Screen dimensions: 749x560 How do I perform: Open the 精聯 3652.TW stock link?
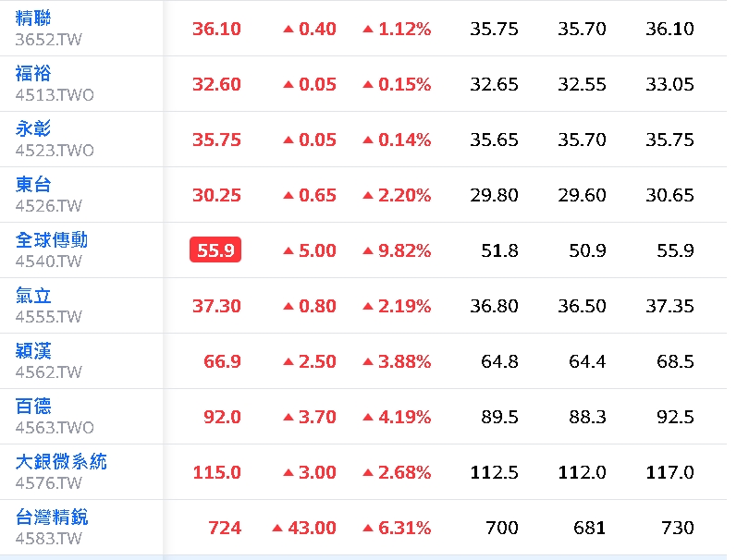[33, 18]
